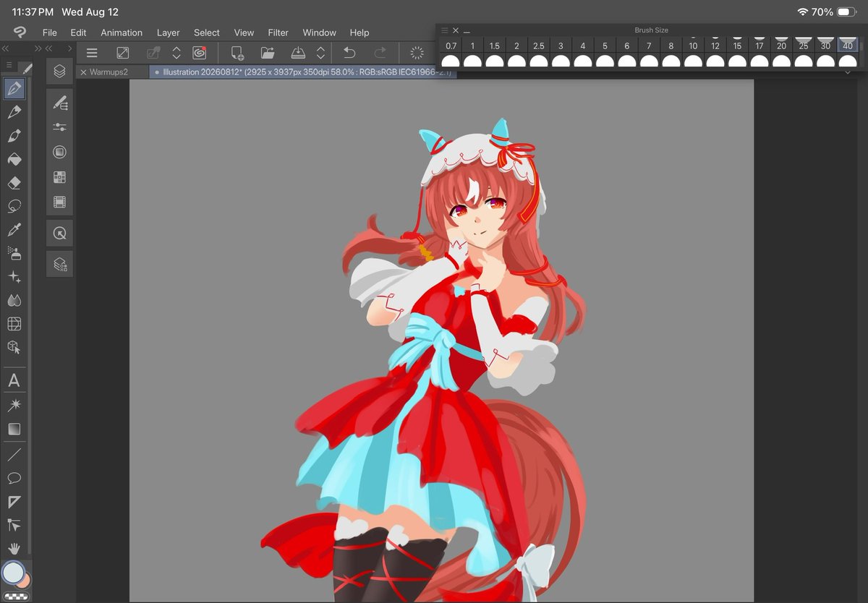
Task: Select the light blue main color swatch
Action: (x=12, y=573)
